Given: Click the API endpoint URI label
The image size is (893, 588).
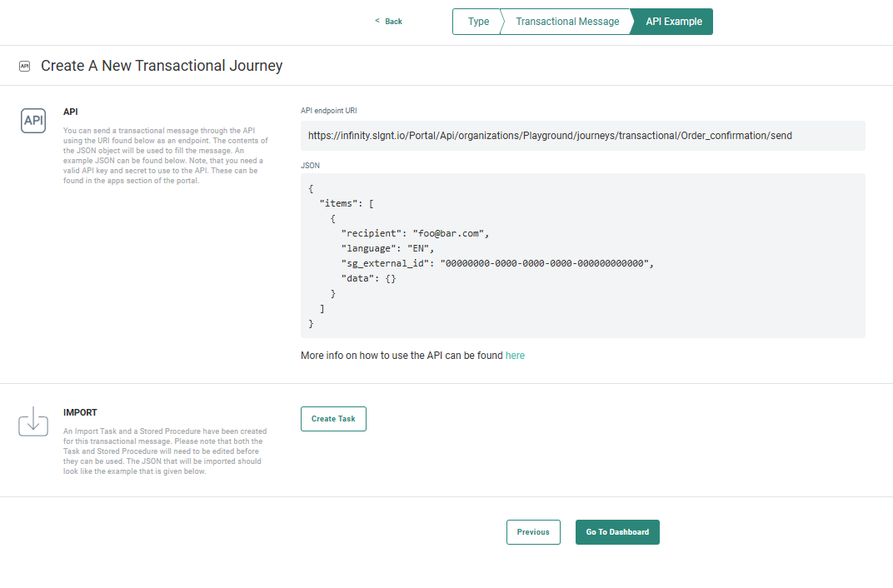Looking at the screenshot, I should 329,111.
